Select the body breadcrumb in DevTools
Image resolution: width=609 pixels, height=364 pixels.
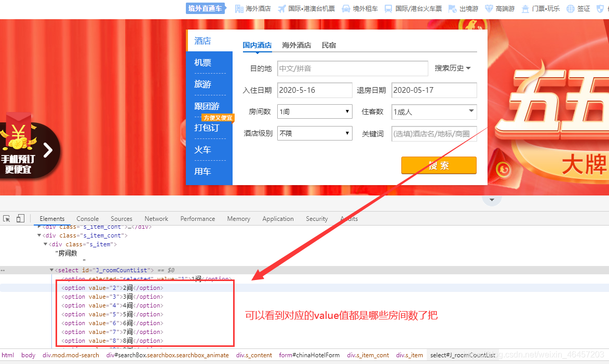point(28,355)
